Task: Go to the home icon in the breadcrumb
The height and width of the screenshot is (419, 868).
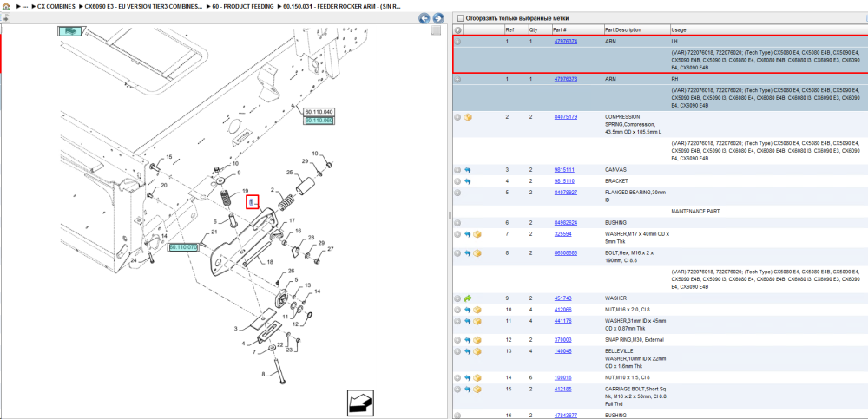Action: click(6, 6)
